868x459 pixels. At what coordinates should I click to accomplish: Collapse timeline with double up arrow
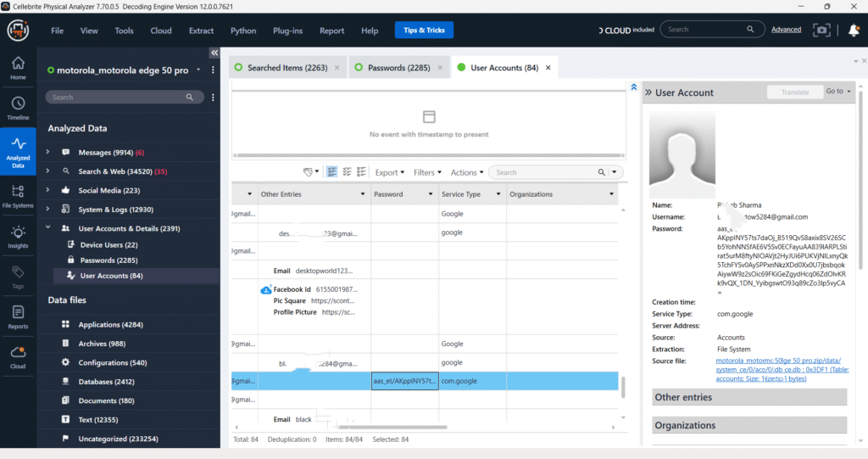point(634,87)
